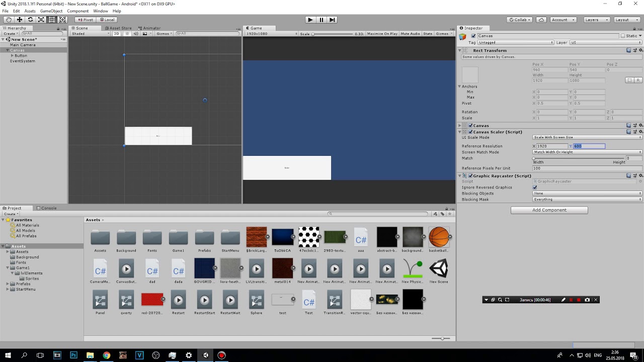The width and height of the screenshot is (644, 362).
Task: Enable the Static checkbox for Canvas
Action: [x=624, y=35]
